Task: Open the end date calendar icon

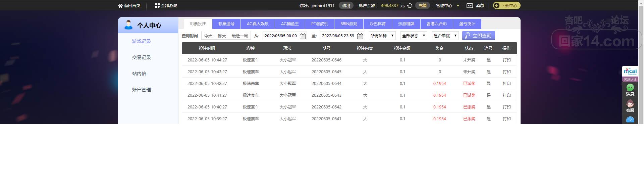Action: 360,36
